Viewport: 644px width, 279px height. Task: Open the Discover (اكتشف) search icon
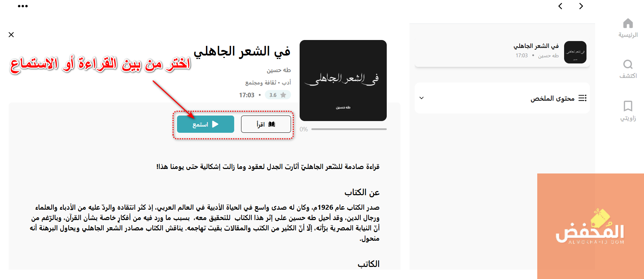tap(628, 64)
